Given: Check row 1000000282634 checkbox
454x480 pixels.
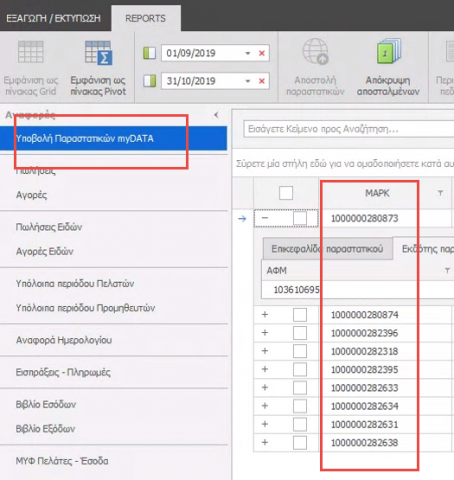Looking at the screenshot, I should 300,406.
